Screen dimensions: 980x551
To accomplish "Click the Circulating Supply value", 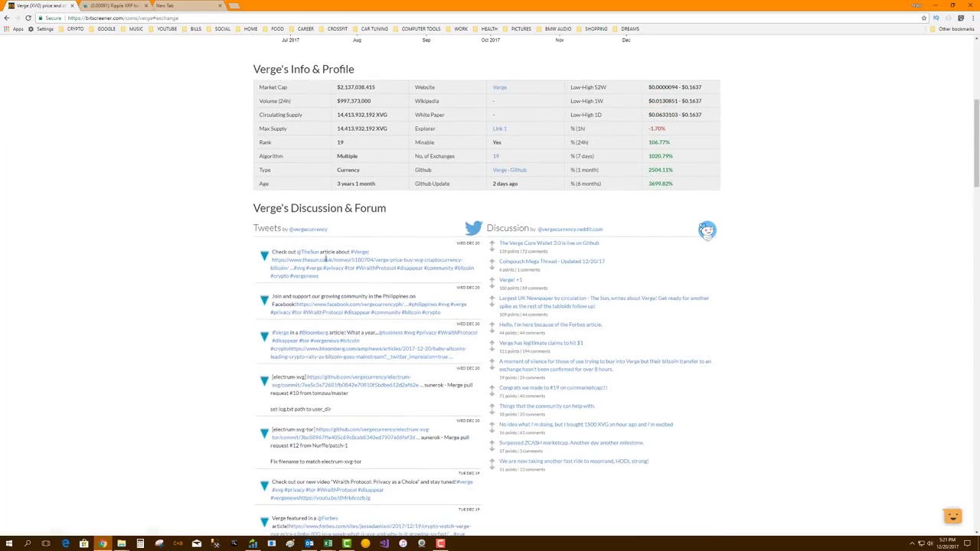I will tap(361, 115).
